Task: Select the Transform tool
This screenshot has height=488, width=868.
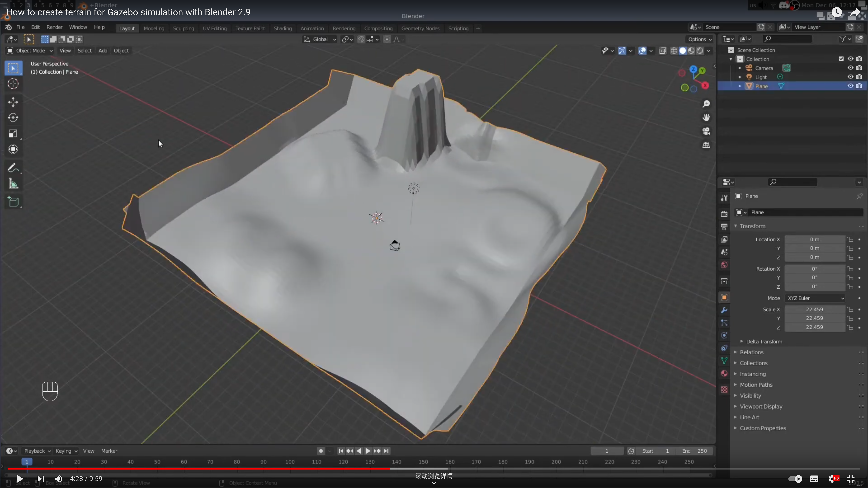Action: pos(13,149)
